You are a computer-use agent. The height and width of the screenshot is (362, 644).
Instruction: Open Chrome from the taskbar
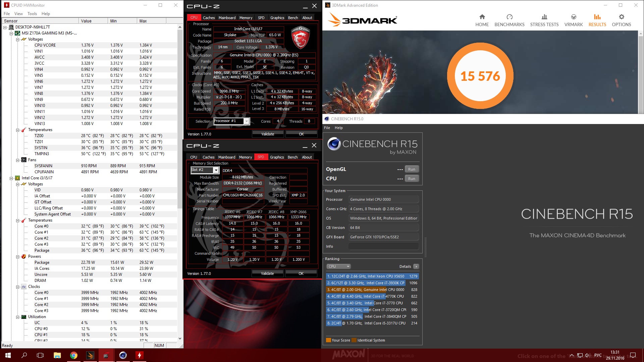click(x=73, y=355)
